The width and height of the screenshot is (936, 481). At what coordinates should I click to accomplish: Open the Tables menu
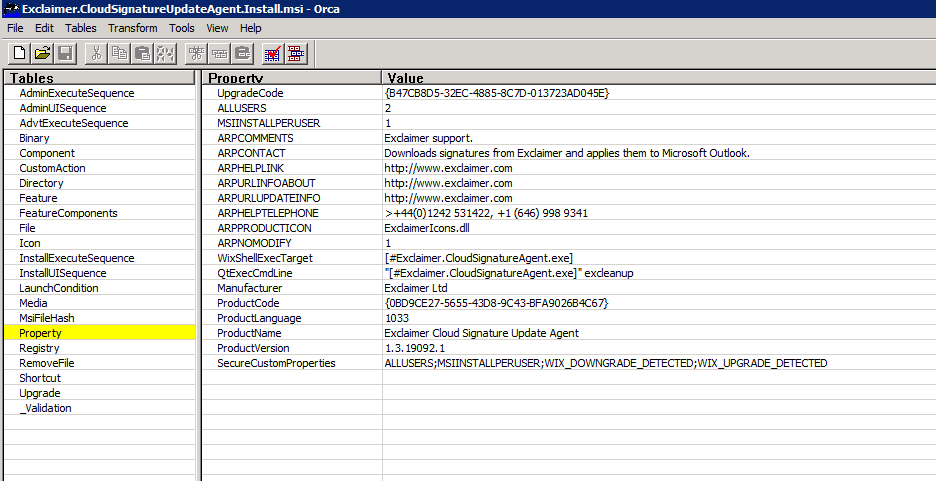point(80,28)
